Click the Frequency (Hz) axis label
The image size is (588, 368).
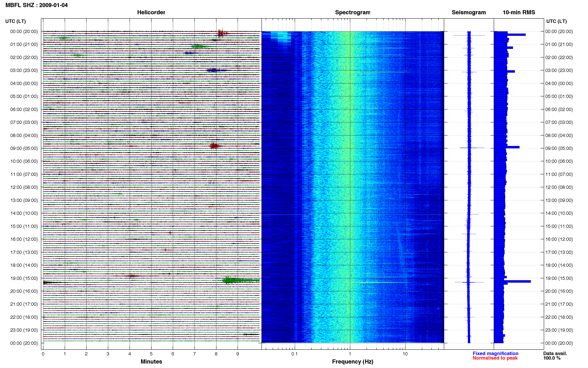(353, 362)
